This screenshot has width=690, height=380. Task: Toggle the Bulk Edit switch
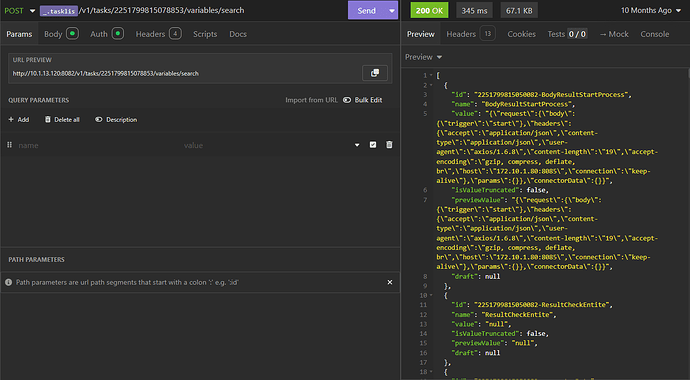[x=347, y=100]
